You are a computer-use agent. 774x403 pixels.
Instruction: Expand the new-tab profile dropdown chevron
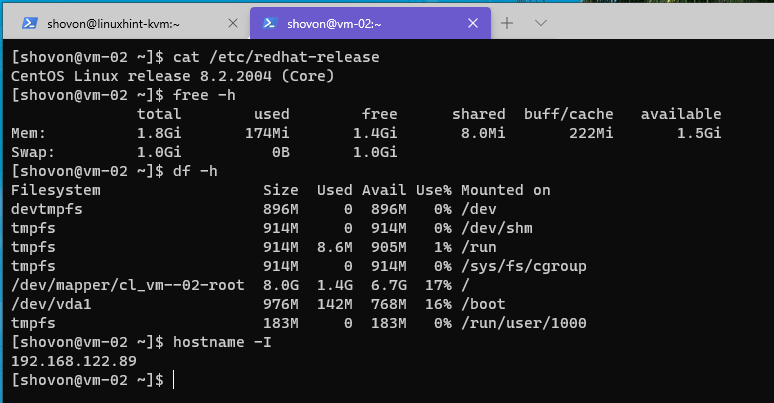541,22
